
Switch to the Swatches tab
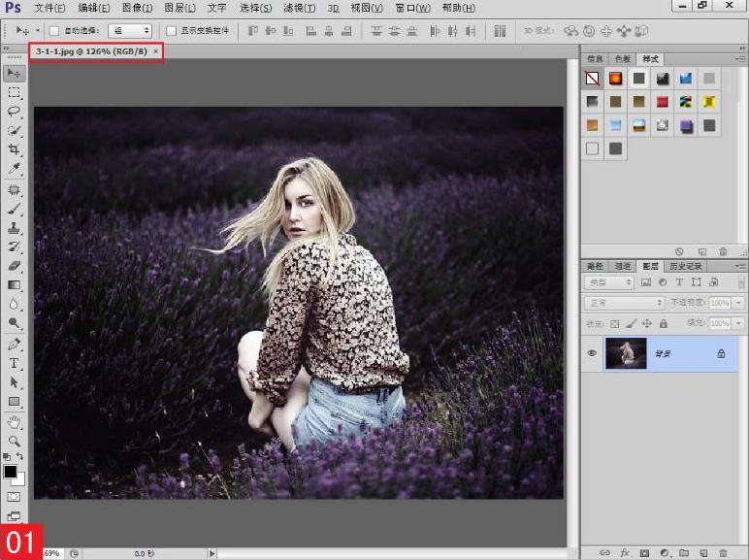[623, 59]
